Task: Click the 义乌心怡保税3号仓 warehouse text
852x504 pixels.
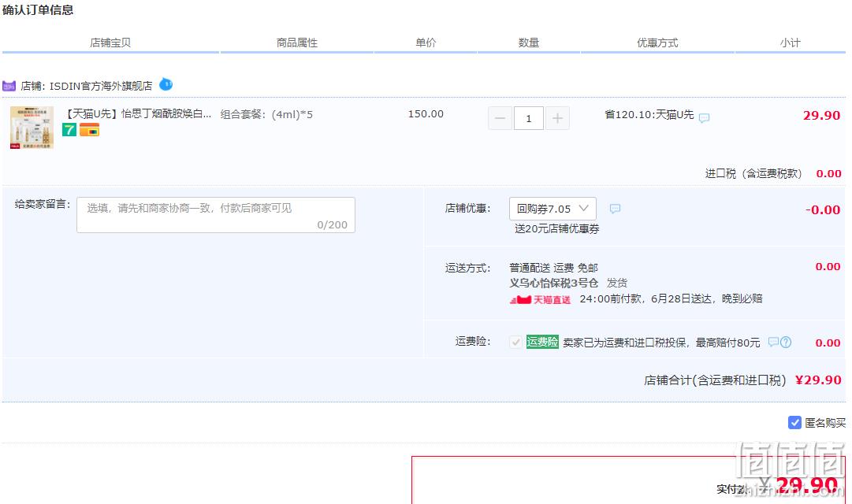Action: click(x=554, y=283)
